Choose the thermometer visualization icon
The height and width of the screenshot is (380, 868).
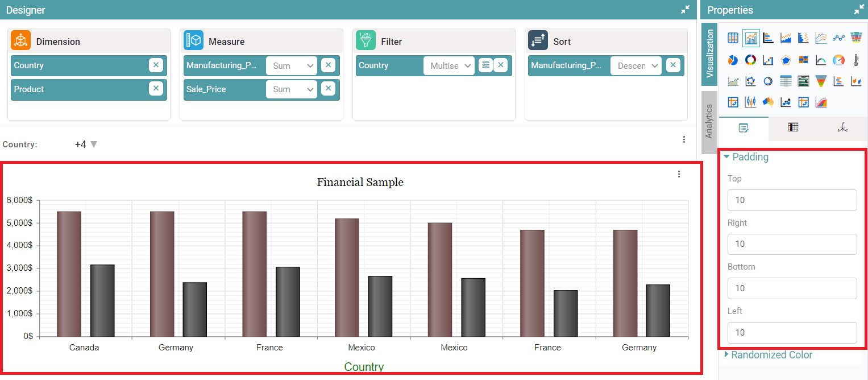click(856, 60)
